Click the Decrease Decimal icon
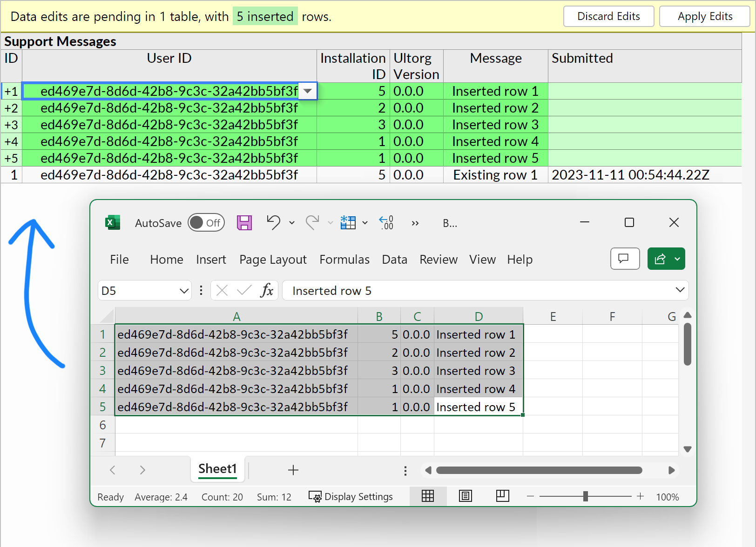 click(x=385, y=223)
